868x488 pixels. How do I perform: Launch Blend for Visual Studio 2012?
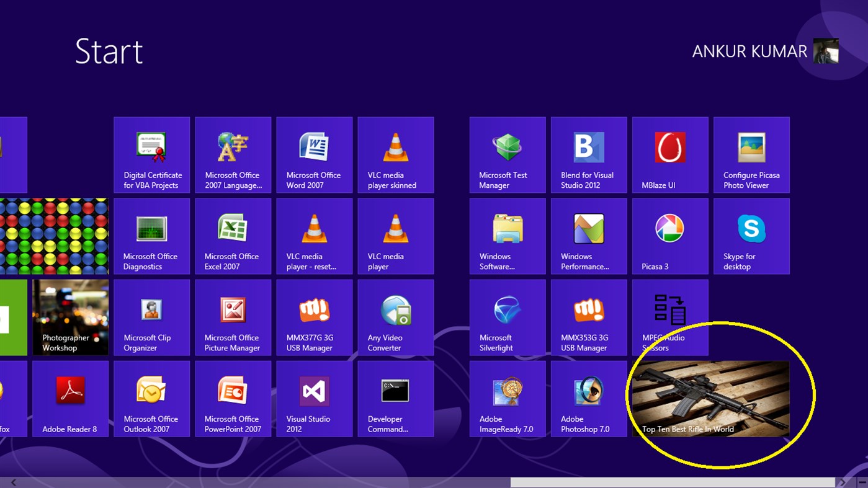589,155
